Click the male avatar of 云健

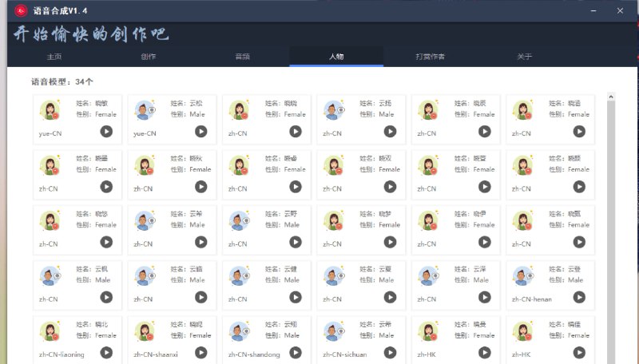pyautogui.click(x=239, y=276)
